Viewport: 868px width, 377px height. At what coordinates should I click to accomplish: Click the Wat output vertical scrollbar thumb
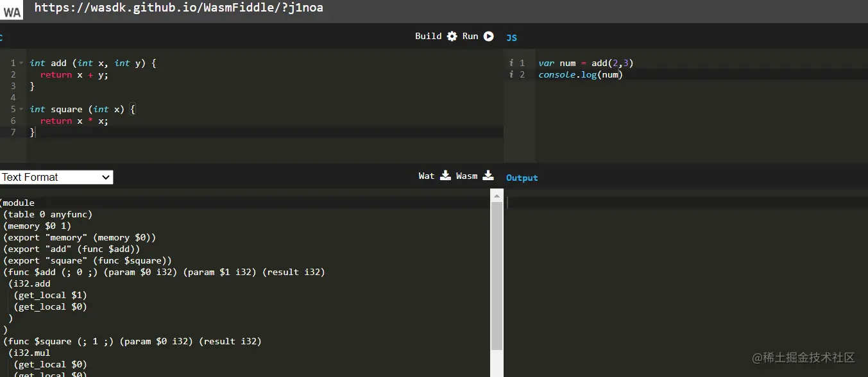[497, 276]
